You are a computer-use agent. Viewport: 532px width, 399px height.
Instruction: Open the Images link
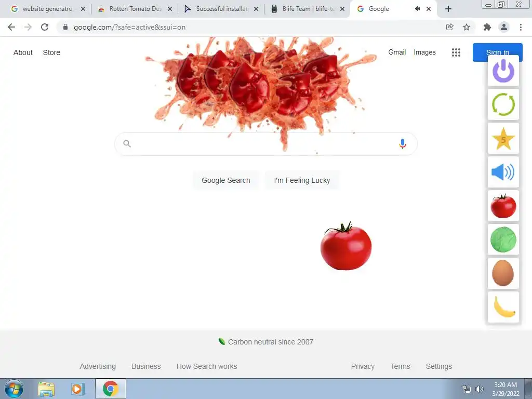[x=424, y=52]
